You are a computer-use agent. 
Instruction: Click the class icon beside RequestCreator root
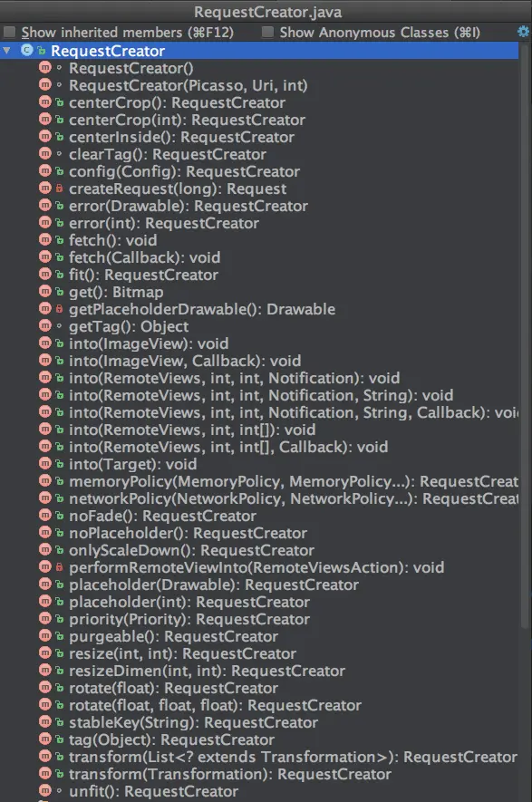click(x=27, y=50)
